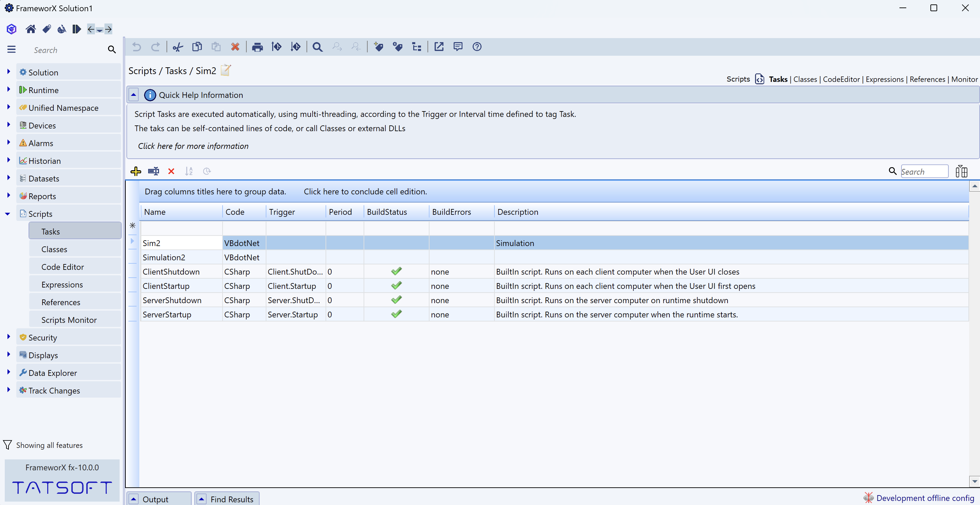Navigate back with the left arrow
This screenshot has width=980, height=505.
[x=91, y=29]
